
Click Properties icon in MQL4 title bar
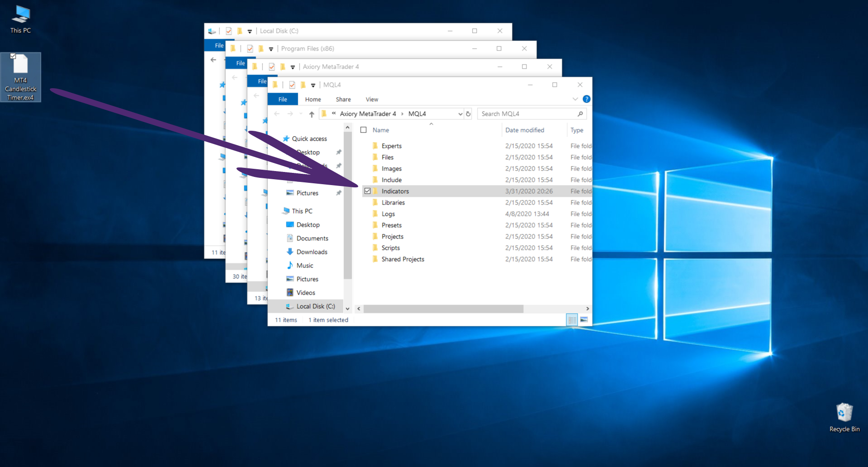click(292, 85)
